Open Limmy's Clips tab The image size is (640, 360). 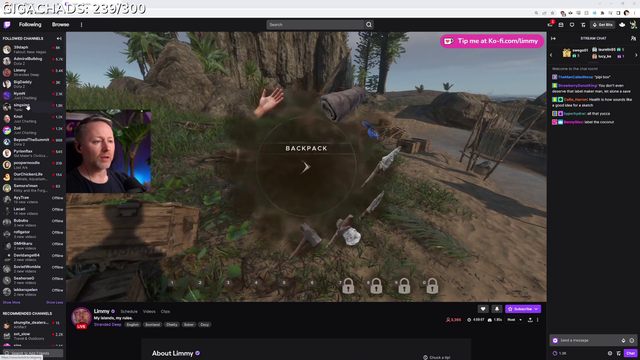click(x=165, y=311)
